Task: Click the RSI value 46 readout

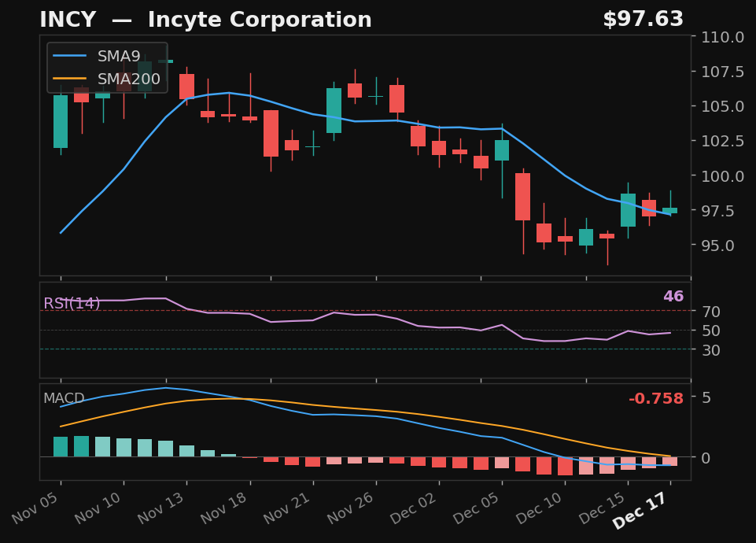Action: [673, 296]
